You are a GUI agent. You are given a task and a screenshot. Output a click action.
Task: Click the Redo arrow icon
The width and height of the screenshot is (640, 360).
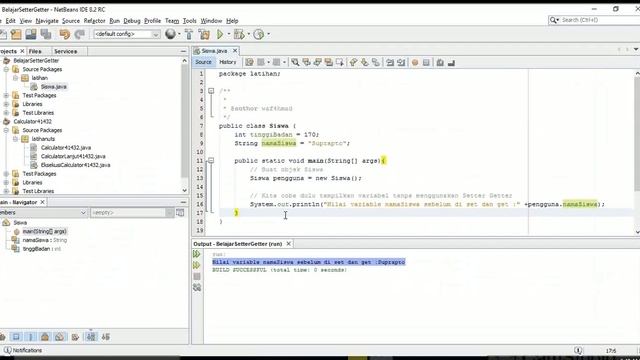coord(80,34)
